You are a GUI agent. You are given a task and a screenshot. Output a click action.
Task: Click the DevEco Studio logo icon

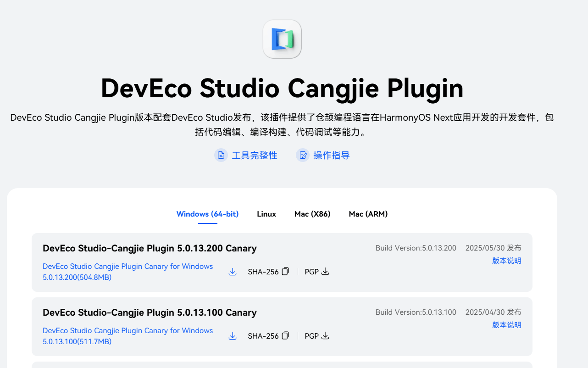pyautogui.click(x=282, y=39)
